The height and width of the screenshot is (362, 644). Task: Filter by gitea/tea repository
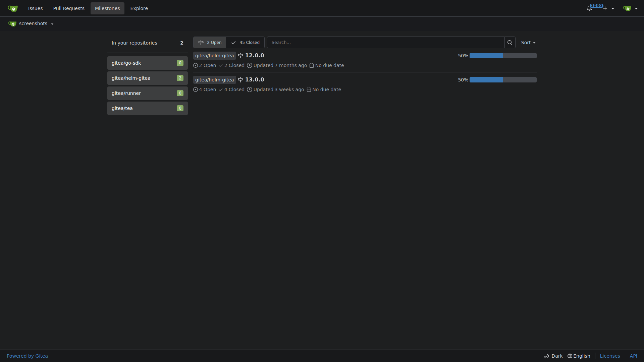point(148,108)
